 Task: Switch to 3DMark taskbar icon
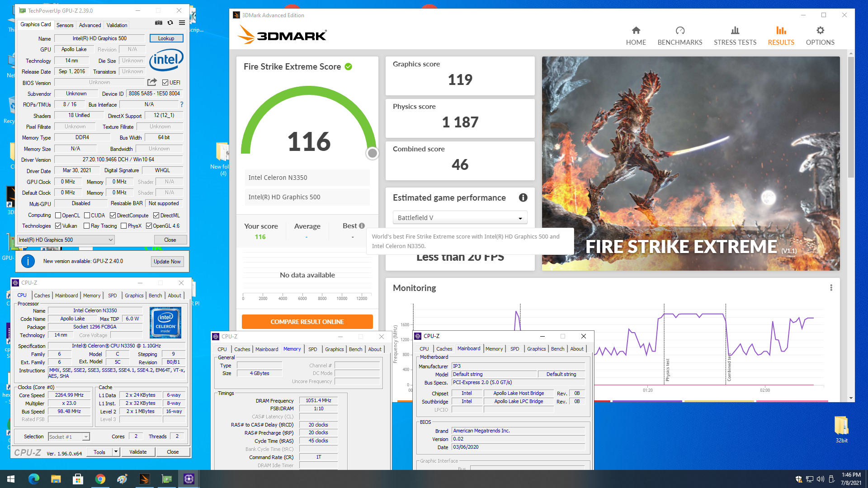pyautogui.click(x=145, y=479)
